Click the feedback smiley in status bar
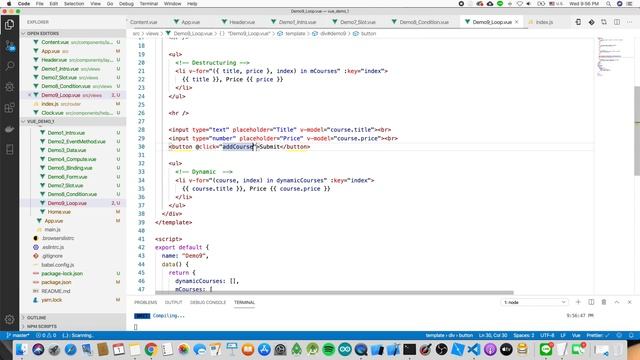Screen dimensions: 640x360 (x=619, y=335)
